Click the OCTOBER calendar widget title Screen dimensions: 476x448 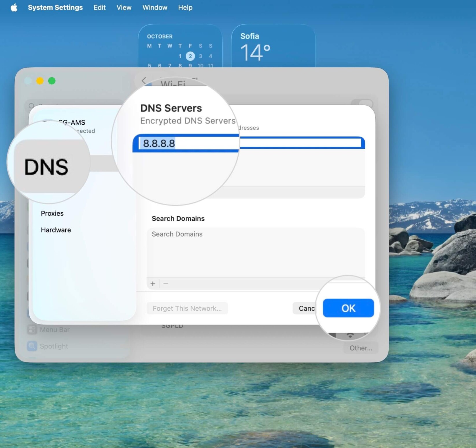tap(160, 36)
